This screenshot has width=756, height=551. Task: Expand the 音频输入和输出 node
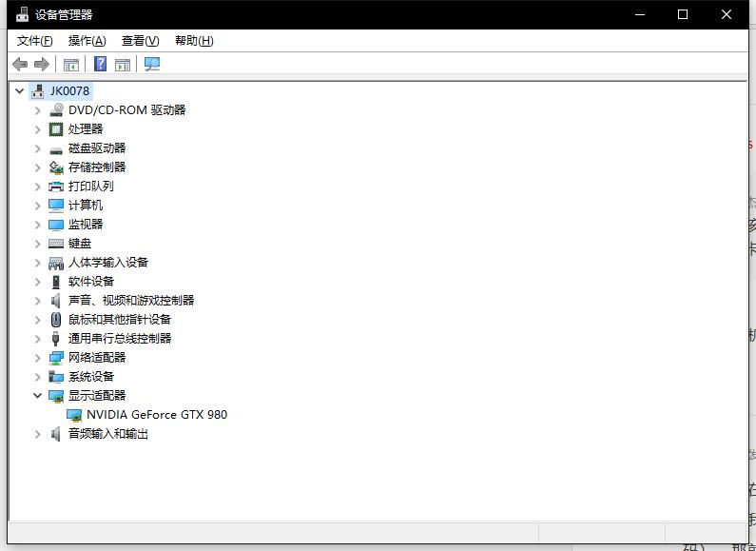pos(38,434)
